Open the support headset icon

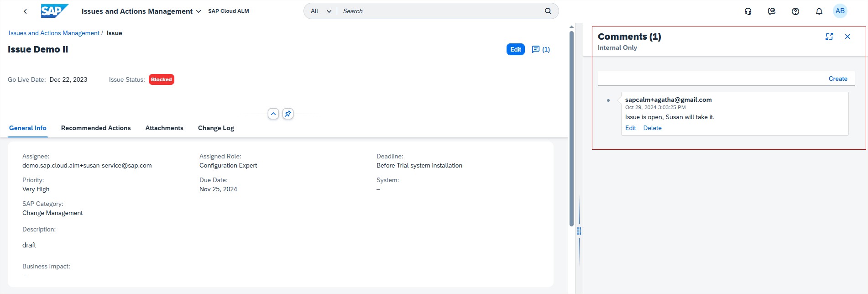click(x=748, y=11)
